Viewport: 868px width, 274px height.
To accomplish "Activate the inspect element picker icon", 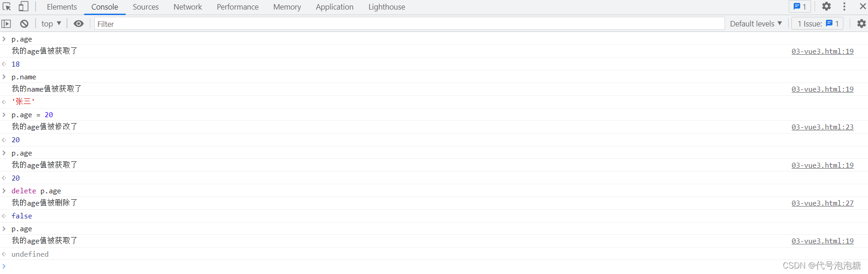I will (x=7, y=7).
